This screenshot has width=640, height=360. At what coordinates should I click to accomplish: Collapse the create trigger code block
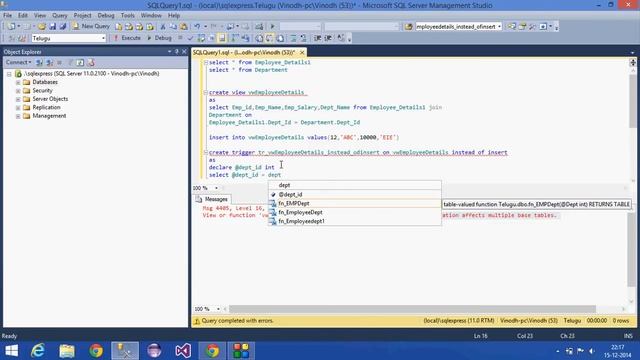pyautogui.click(x=205, y=152)
